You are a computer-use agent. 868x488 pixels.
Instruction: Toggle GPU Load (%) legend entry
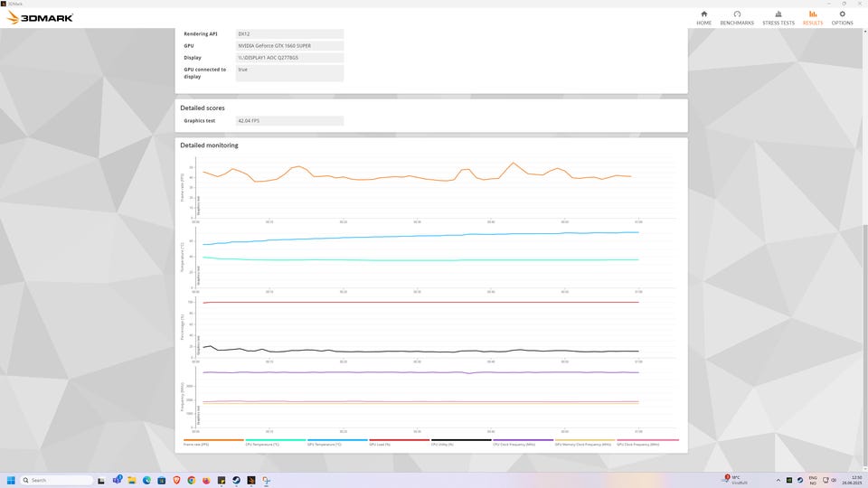(x=399, y=443)
